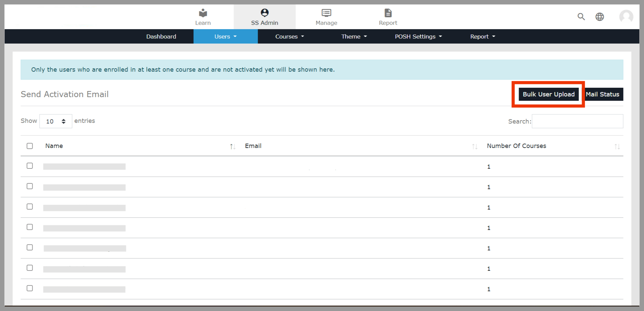Viewport: 644px width, 311px height.
Task: Click the Manage screen icon
Action: (x=326, y=13)
